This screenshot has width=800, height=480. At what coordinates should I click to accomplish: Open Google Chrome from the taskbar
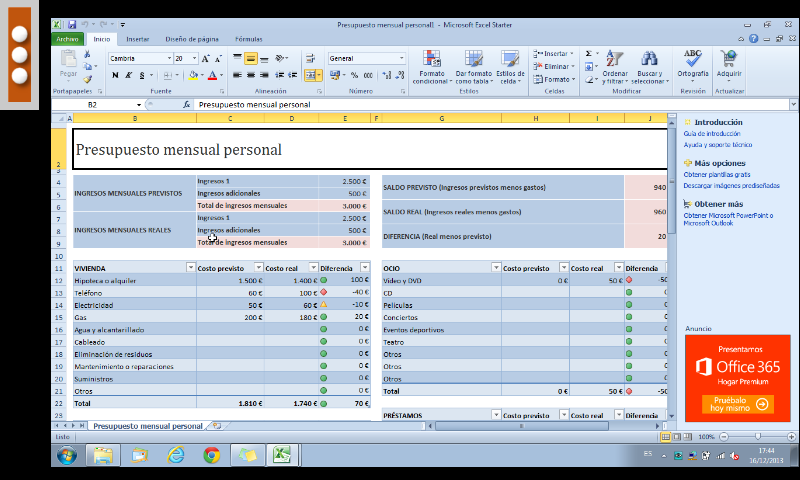tap(211, 455)
